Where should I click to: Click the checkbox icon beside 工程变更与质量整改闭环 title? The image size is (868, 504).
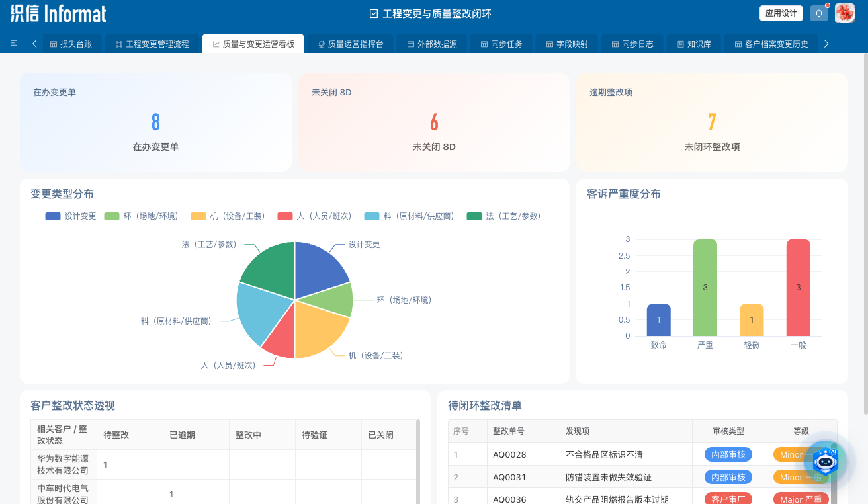click(x=374, y=13)
